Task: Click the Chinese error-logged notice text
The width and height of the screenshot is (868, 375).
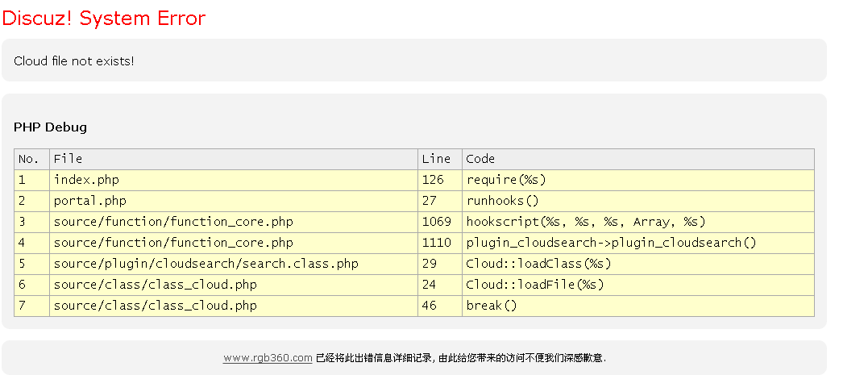Action: 461,358
